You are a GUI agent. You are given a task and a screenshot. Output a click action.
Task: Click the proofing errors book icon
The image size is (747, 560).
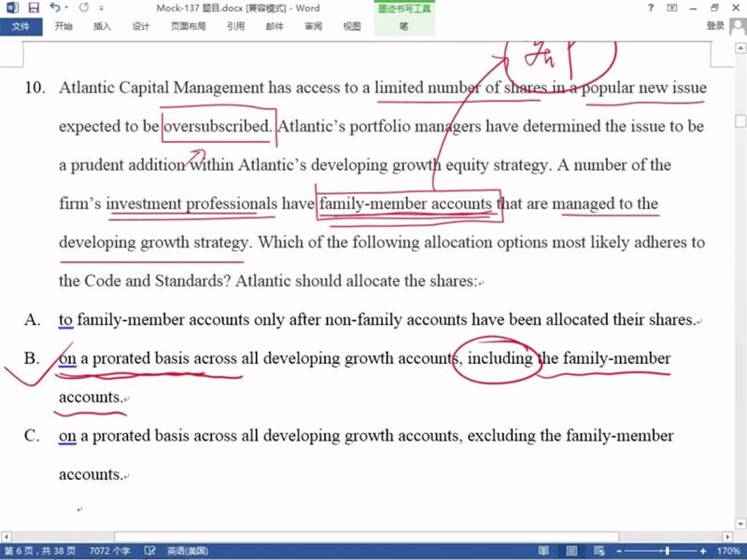point(149,551)
